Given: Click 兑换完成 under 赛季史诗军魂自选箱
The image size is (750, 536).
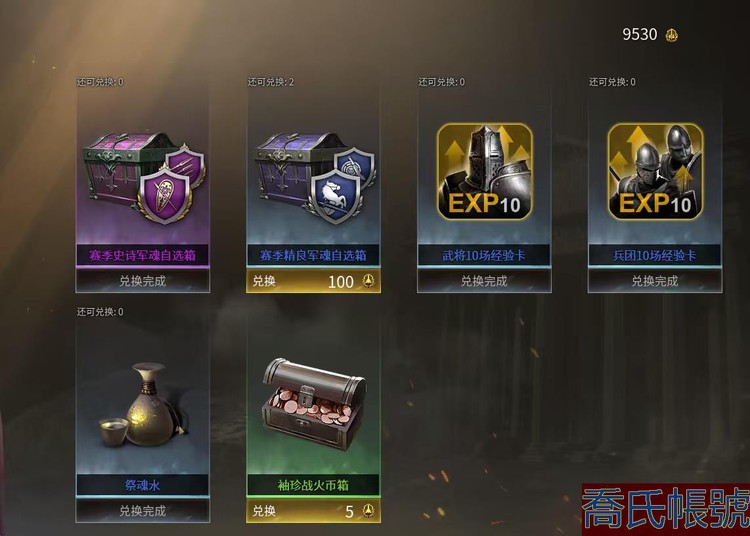Looking at the screenshot, I should [x=143, y=281].
